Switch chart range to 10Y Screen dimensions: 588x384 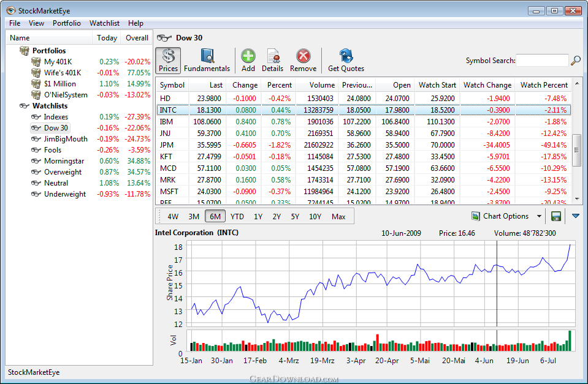click(x=315, y=217)
